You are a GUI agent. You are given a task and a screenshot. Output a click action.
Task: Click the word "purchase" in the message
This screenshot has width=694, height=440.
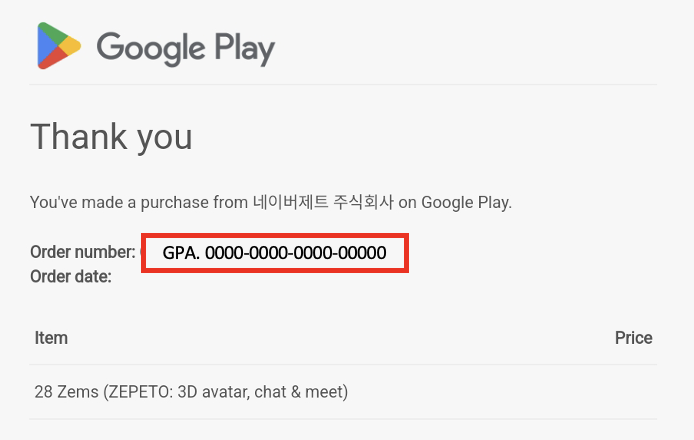click(174, 203)
